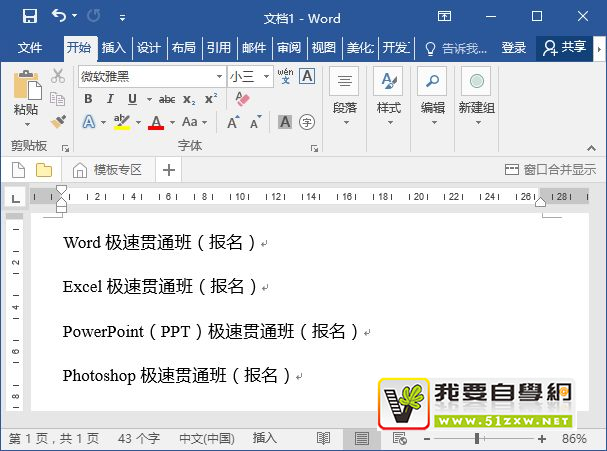Select the 邮件 tab
Image resolution: width=607 pixels, height=451 pixels.
point(254,48)
